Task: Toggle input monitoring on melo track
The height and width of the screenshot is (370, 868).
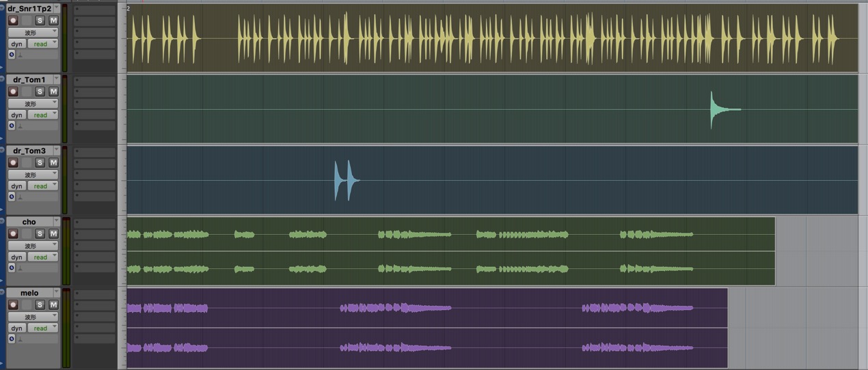Action: click(x=27, y=304)
